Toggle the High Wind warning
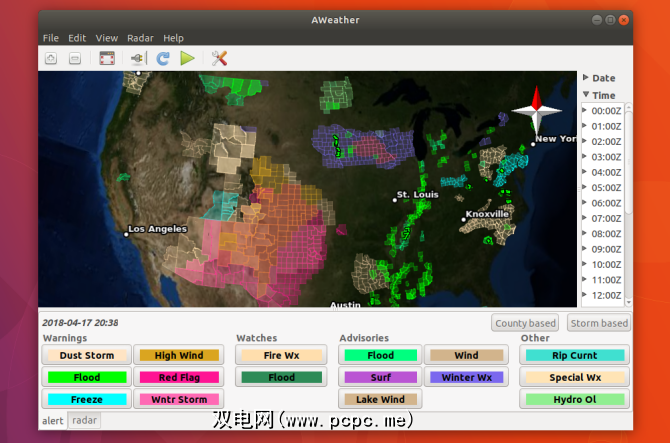670x443 pixels. pyautogui.click(x=179, y=355)
